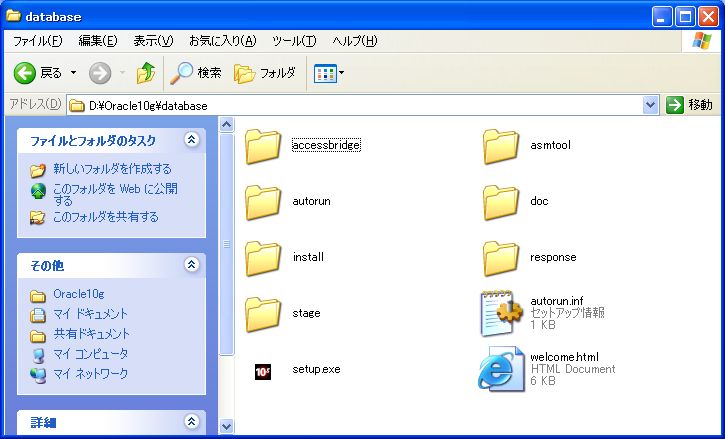Image resolution: width=725 pixels, height=439 pixels.
Task: Click 新しいフォルダを作成する link
Action: point(112,169)
